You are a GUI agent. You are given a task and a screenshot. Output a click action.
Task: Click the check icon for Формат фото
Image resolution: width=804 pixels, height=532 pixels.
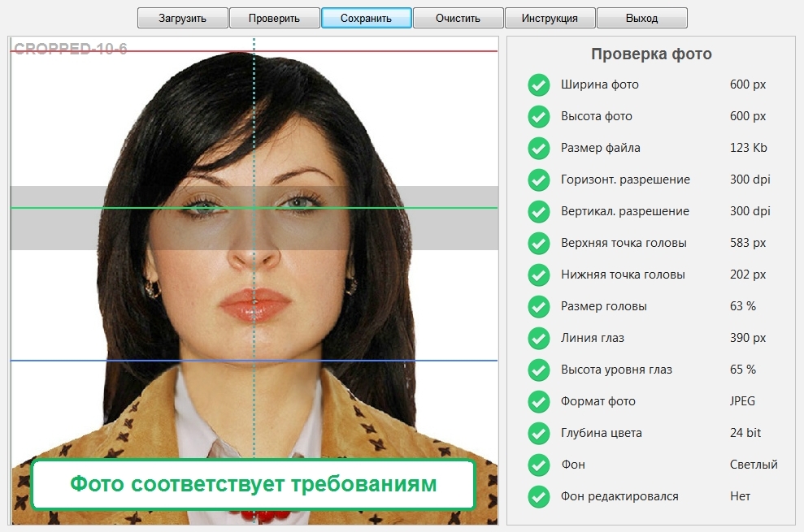(x=539, y=401)
